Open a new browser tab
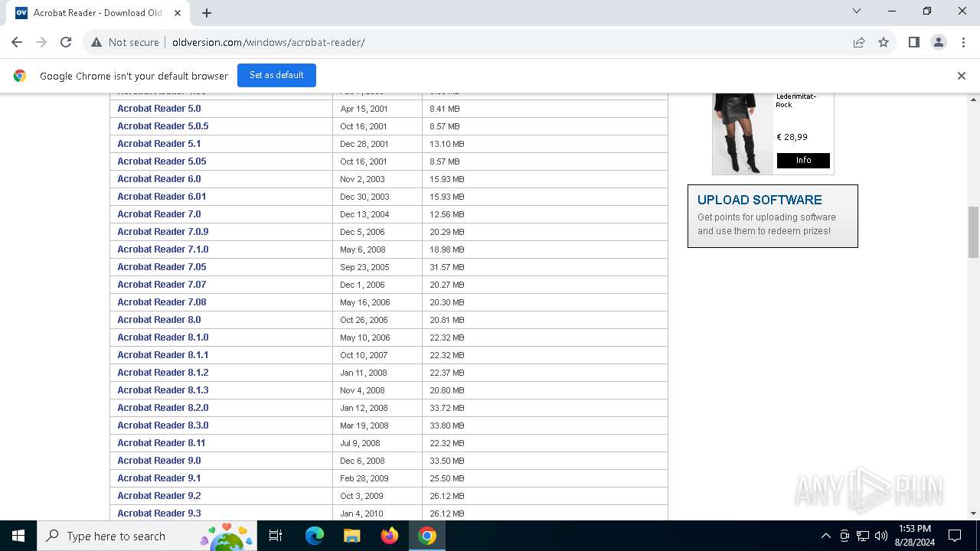The height and width of the screenshot is (551, 980). (x=207, y=13)
